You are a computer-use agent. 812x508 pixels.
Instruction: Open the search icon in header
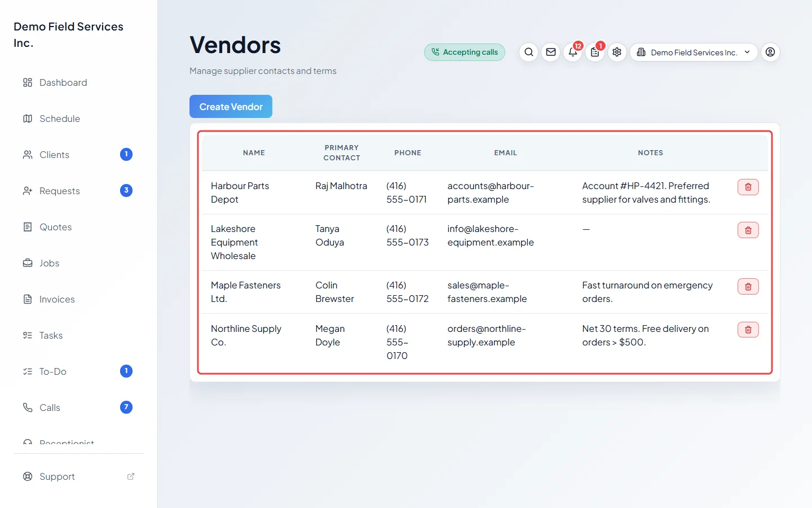(528, 52)
